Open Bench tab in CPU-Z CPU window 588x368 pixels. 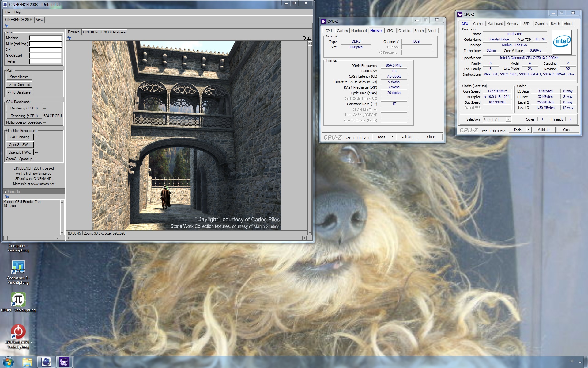(x=555, y=24)
